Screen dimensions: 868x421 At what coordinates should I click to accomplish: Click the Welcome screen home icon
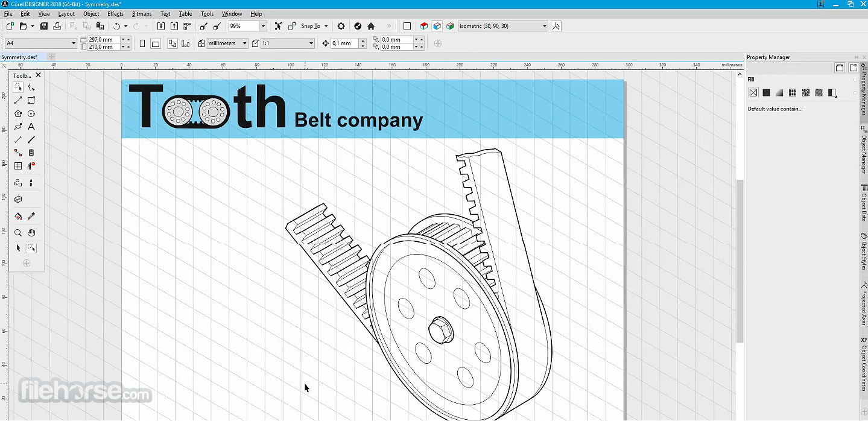coord(371,26)
